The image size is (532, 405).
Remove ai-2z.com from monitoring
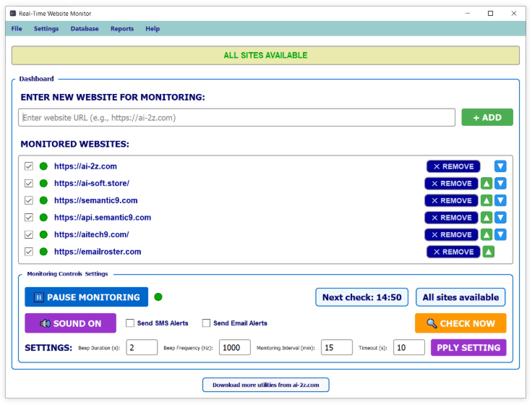tap(453, 166)
